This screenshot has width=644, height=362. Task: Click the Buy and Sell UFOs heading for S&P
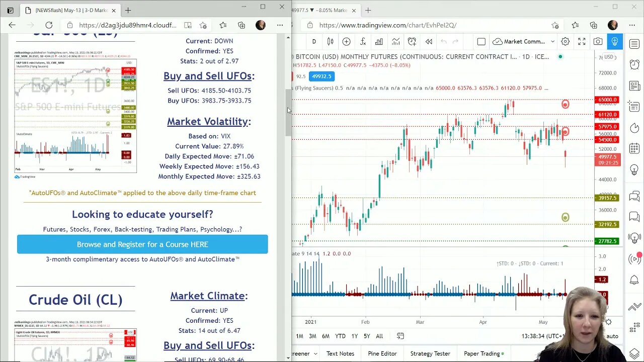(x=209, y=76)
